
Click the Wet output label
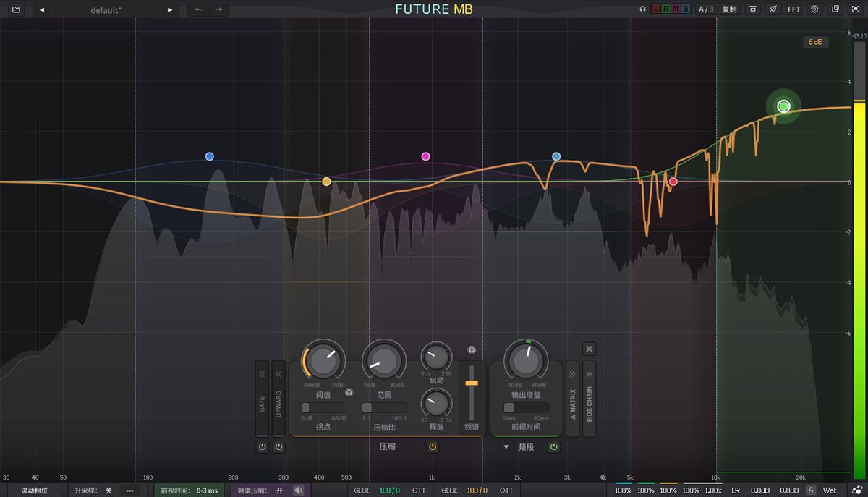click(830, 490)
